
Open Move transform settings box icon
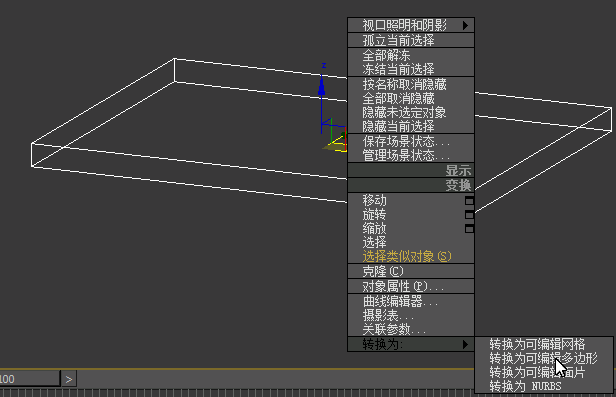tap(469, 201)
